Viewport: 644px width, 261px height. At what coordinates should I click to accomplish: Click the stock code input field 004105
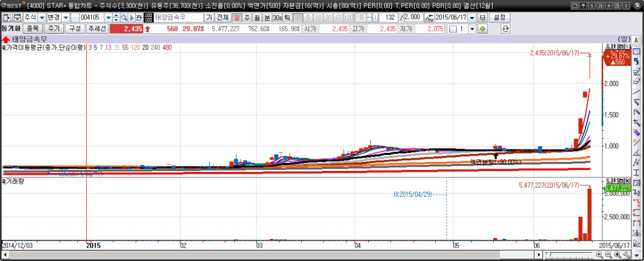[x=91, y=18]
